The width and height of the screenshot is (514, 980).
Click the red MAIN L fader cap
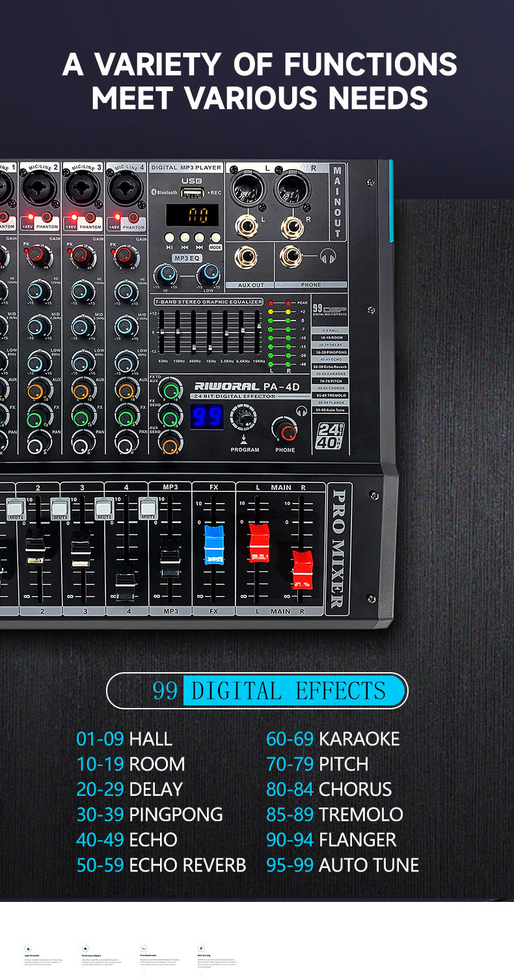coord(258,543)
